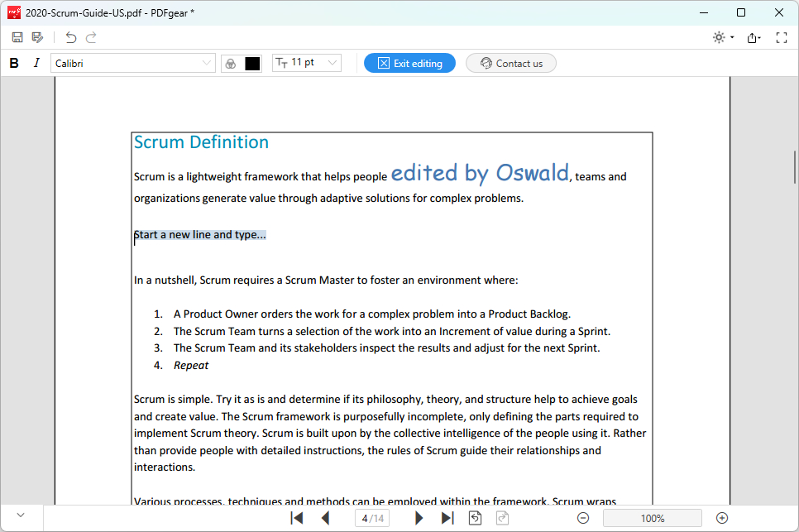Viewport: 799px width, 532px height.
Task: Click the Save As icon
Action: click(x=37, y=37)
